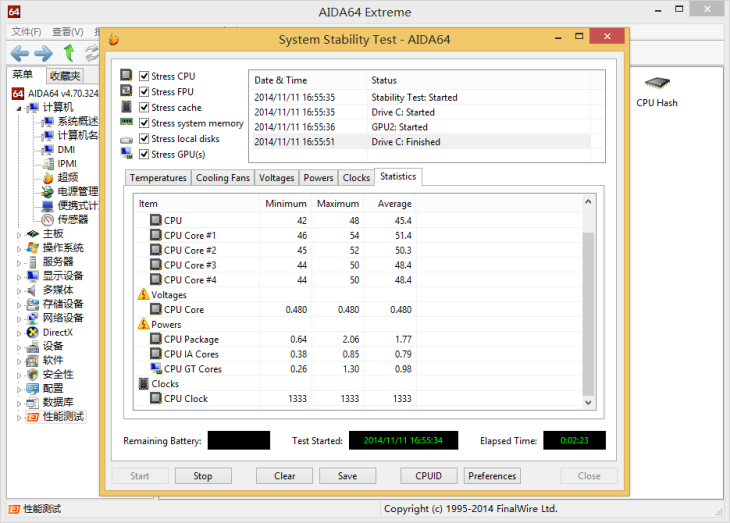
Task: Expand the DirectX tree node
Action: [19, 333]
